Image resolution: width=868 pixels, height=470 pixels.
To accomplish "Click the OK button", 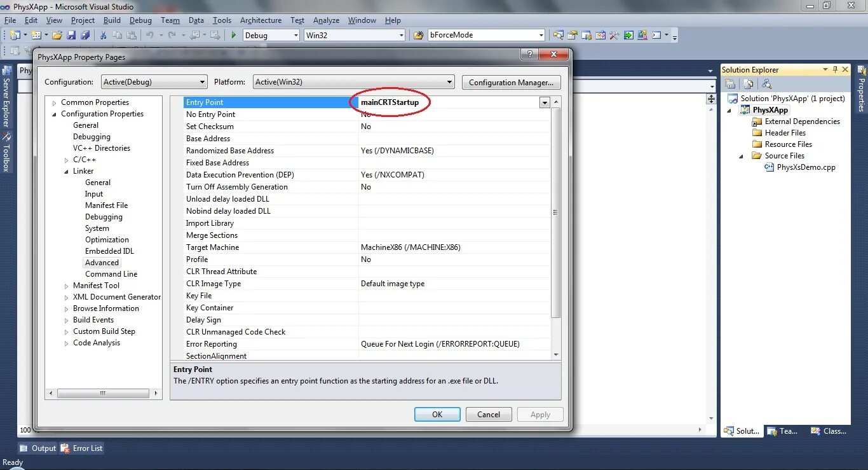I will (x=437, y=414).
